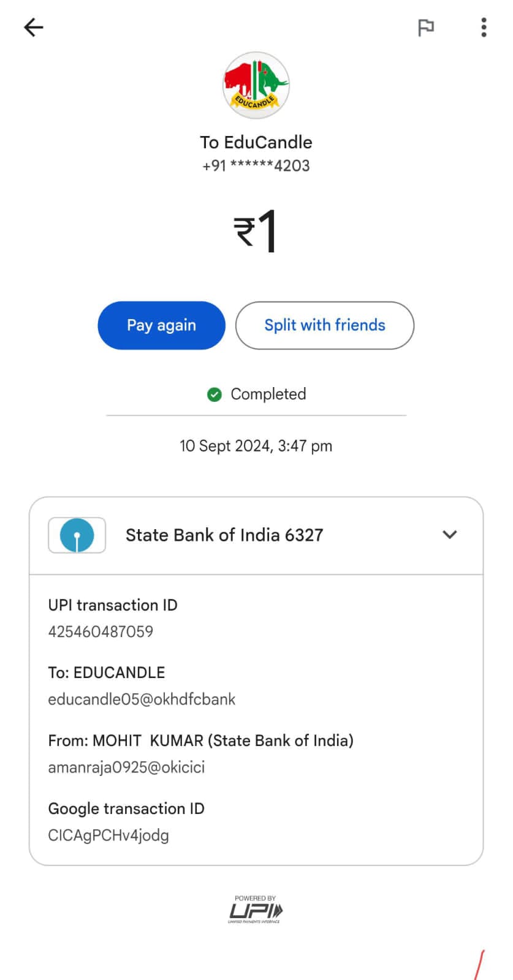The height and width of the screenshot is (980, 513).
Task: Open the three-dot overflow menu
Action: coord(484,28)
